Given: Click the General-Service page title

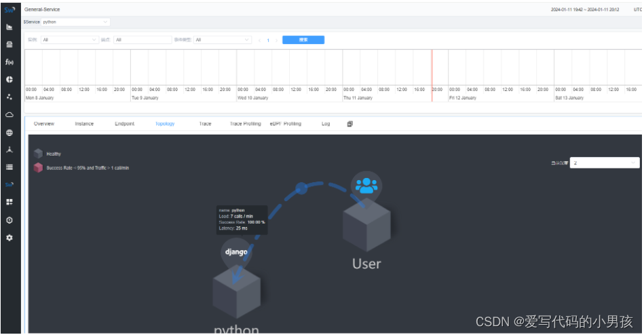Looking at the screenshot, I should pyautogui.click(x=42, y=10).
